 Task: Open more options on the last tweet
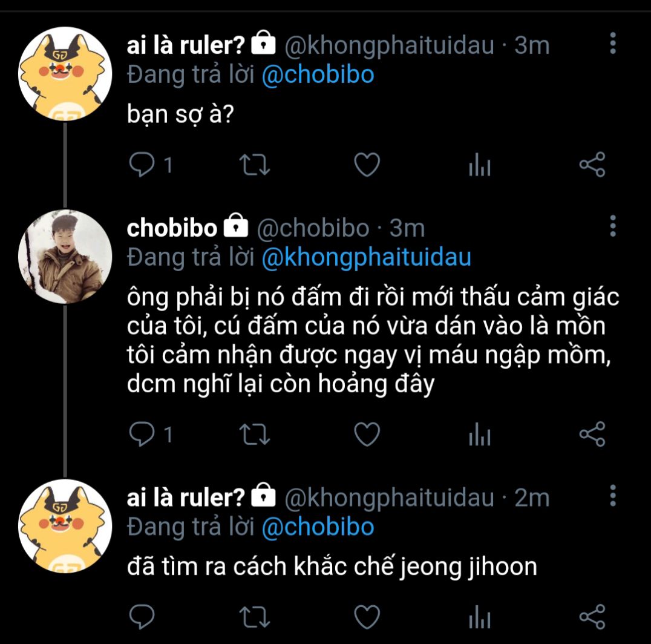tap(613, 496)
